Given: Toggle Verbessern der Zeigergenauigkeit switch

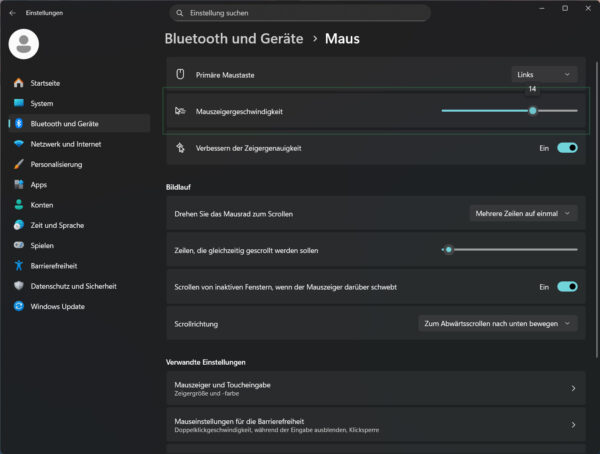Looking at the screenshot, I should pyautogui.click(x=567, y=148).
